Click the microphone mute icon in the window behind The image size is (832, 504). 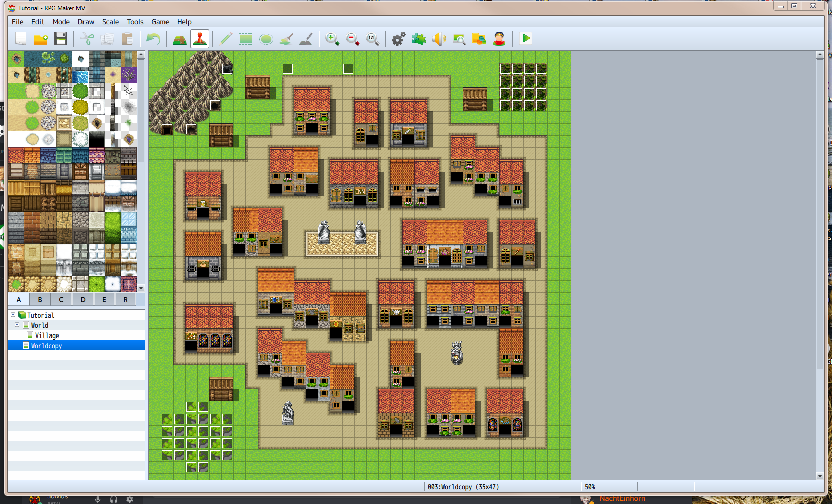click(98, 499)
